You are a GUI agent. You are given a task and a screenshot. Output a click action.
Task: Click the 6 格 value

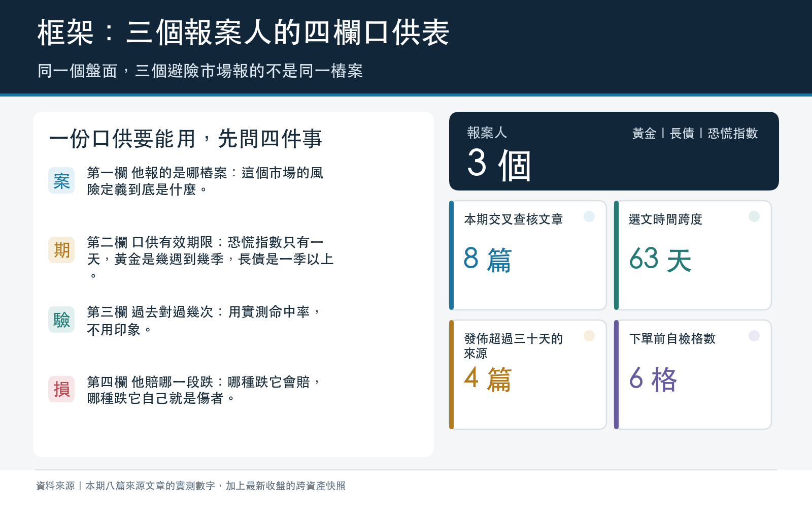[653, 379]
